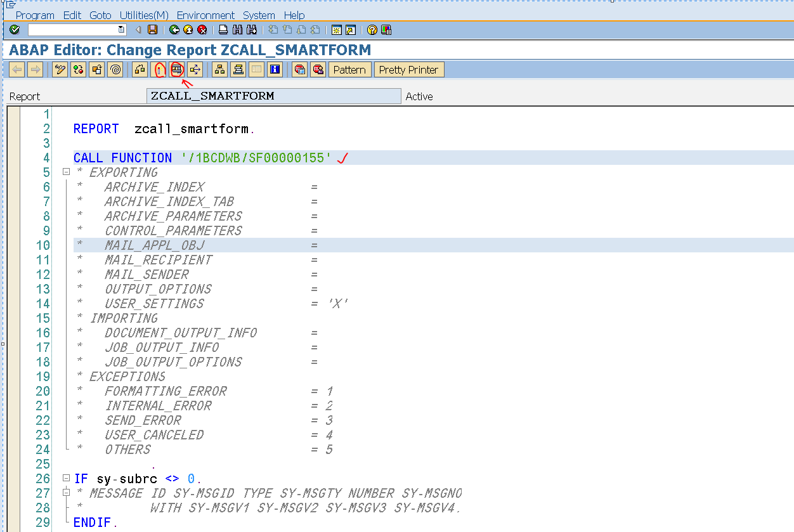Open the command field history dropdown

pos(122,30)
